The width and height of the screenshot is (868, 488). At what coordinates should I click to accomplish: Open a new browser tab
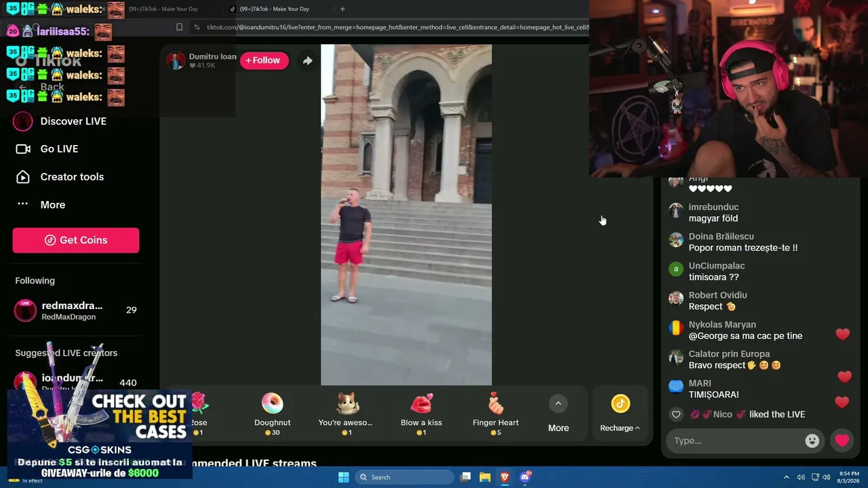342,9
